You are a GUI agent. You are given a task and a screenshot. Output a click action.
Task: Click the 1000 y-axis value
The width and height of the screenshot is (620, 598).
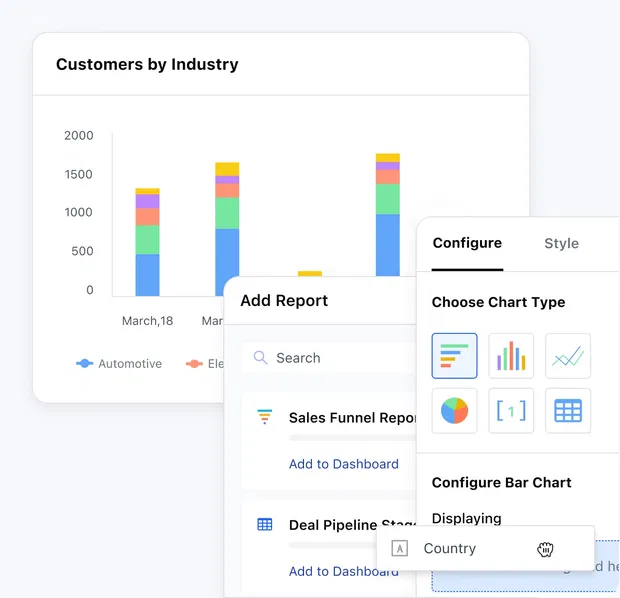click(x=78, y=212)
